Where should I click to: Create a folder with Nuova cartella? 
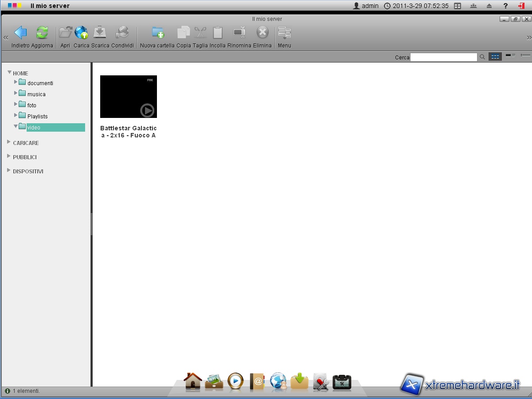[157, 33]
